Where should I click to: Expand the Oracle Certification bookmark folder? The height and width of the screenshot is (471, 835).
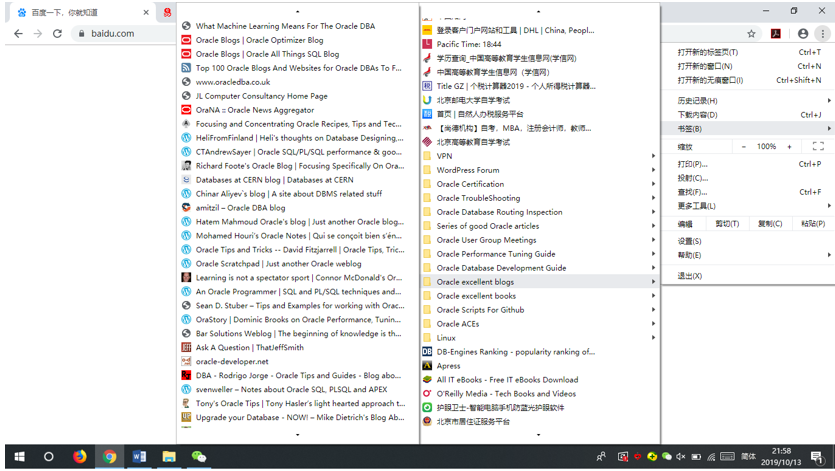[538, 184]
